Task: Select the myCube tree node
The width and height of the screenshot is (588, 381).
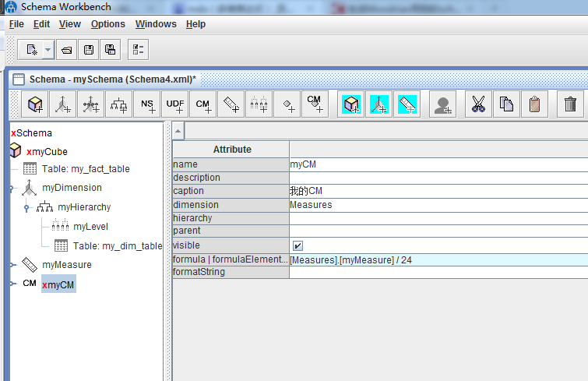Action: point(47,152)
